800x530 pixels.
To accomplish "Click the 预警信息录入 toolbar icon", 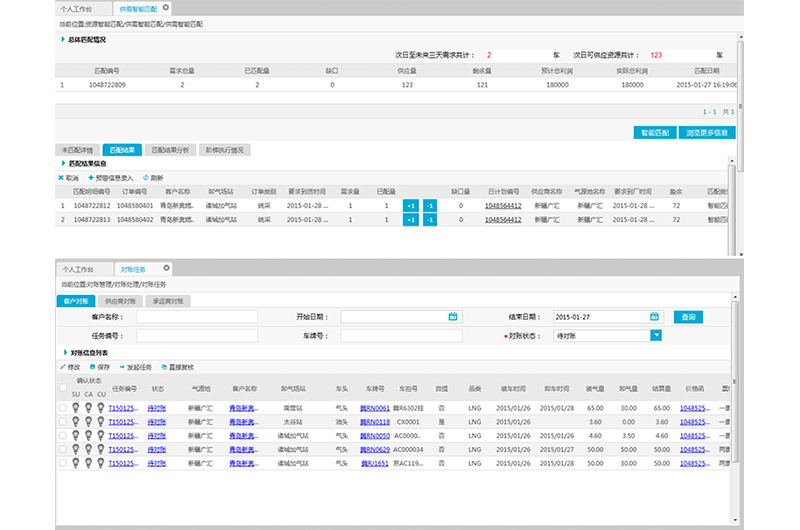I will pyautogui.click(x=90, y=177).
